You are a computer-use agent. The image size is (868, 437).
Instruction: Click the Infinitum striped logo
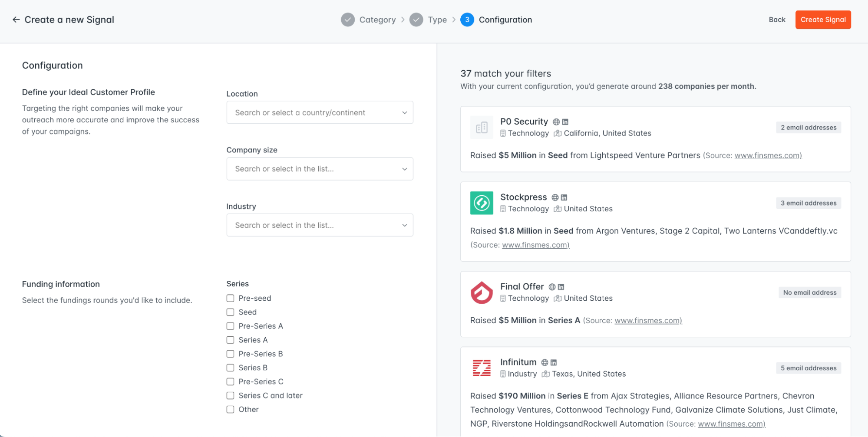[x=482, y=368]
